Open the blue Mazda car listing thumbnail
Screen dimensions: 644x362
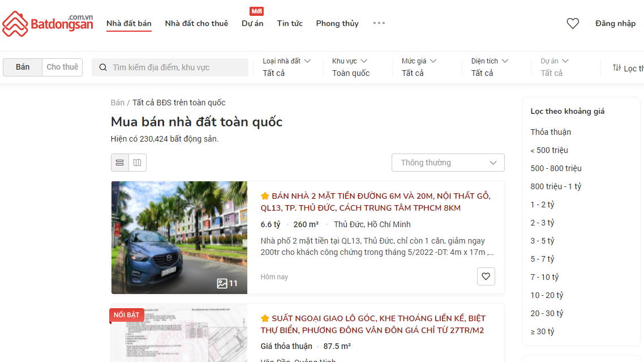pos(179,237)
